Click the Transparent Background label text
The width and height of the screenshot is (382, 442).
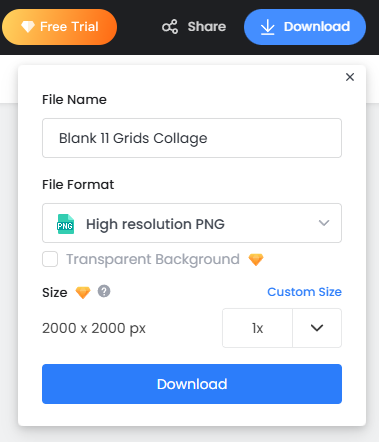[x=153, y=259]
